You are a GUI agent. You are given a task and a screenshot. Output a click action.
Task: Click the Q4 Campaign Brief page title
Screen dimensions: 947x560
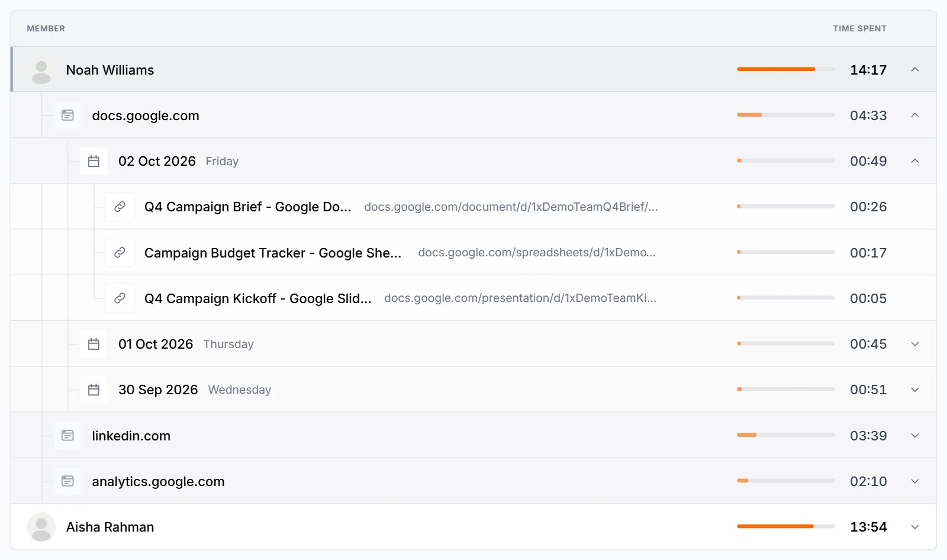(x=248, y=207)
